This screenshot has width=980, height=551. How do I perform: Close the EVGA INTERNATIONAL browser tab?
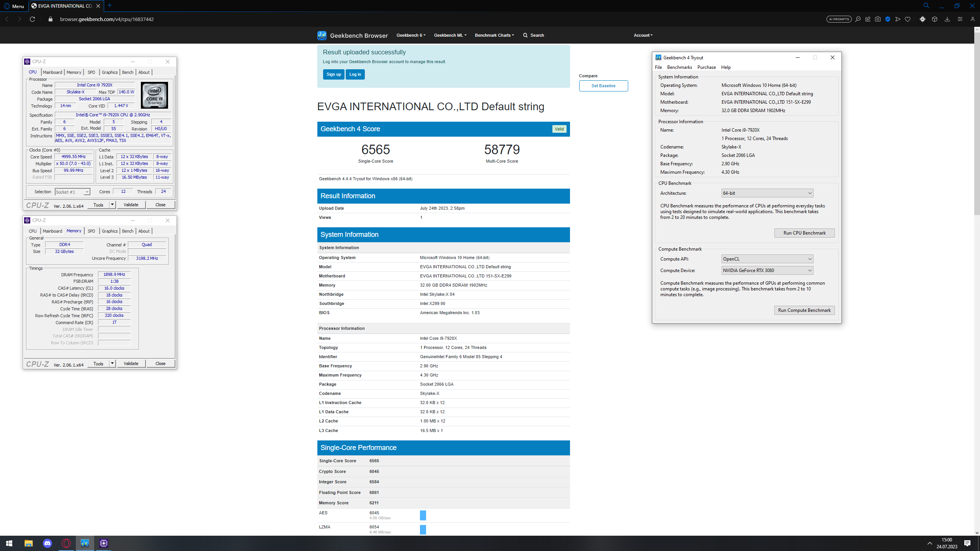tap(98, 6)
